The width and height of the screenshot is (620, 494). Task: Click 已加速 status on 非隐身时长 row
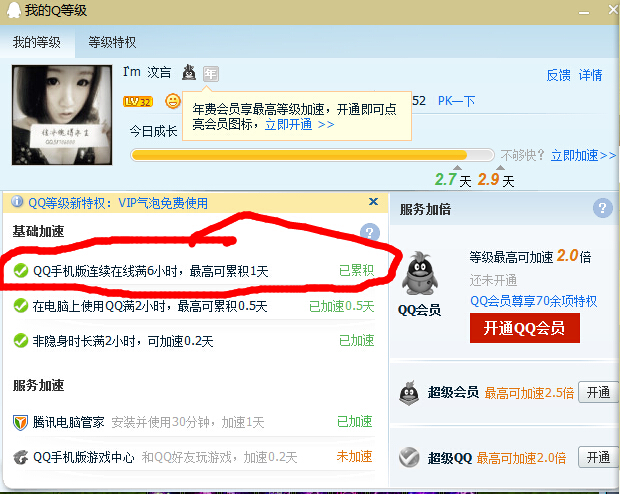tap(357, 341)
